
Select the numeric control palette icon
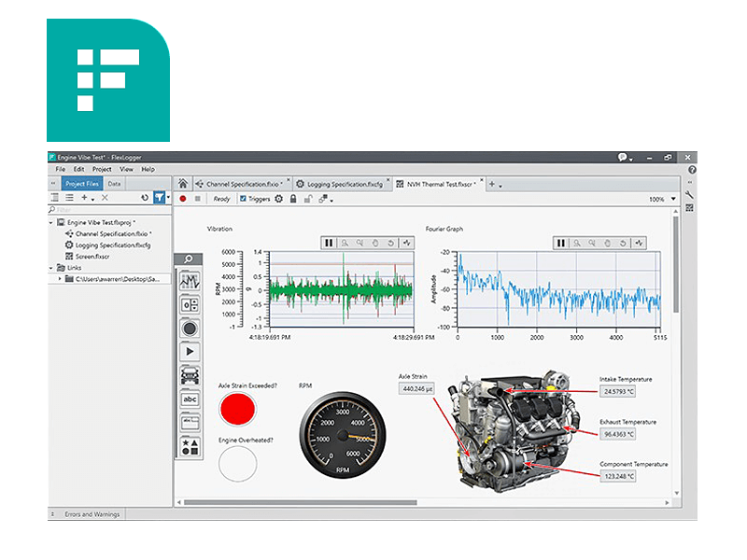coord(190,304)
